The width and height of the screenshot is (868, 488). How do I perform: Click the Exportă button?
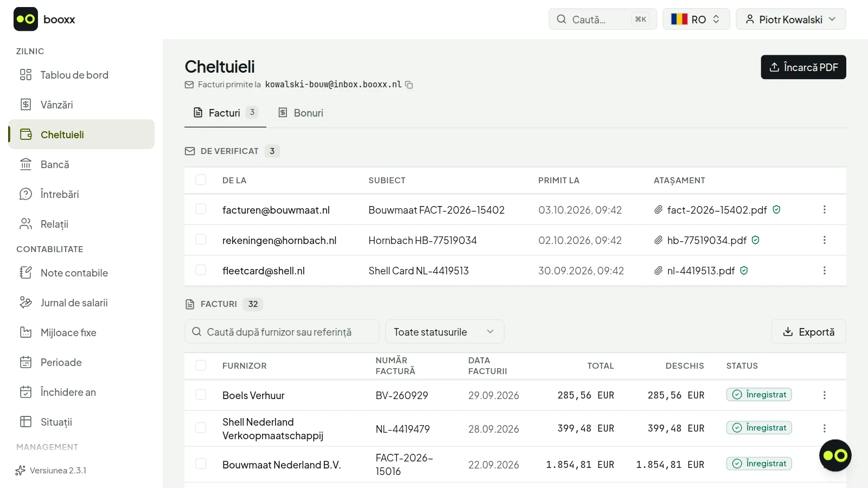(x=808, y=332)
